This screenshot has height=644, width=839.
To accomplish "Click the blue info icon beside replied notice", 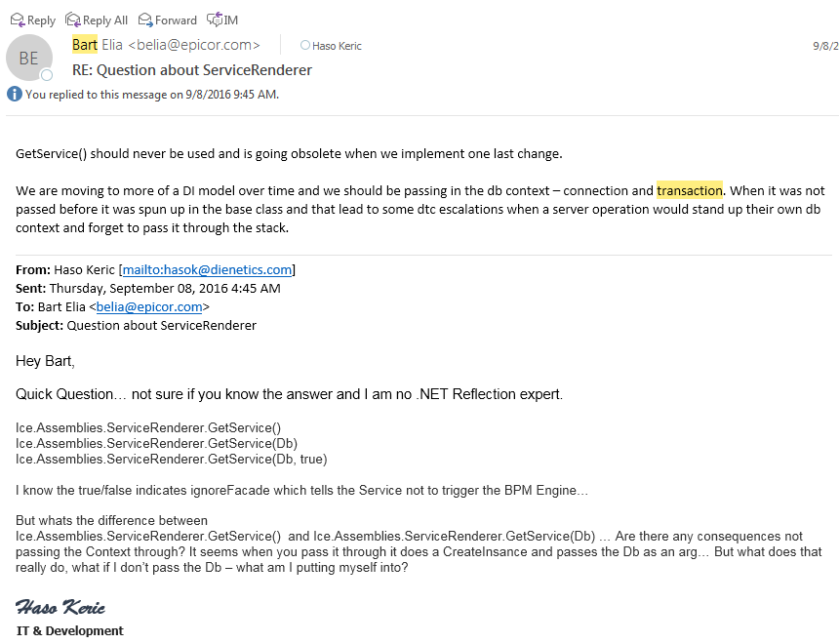I will (15, 95).
